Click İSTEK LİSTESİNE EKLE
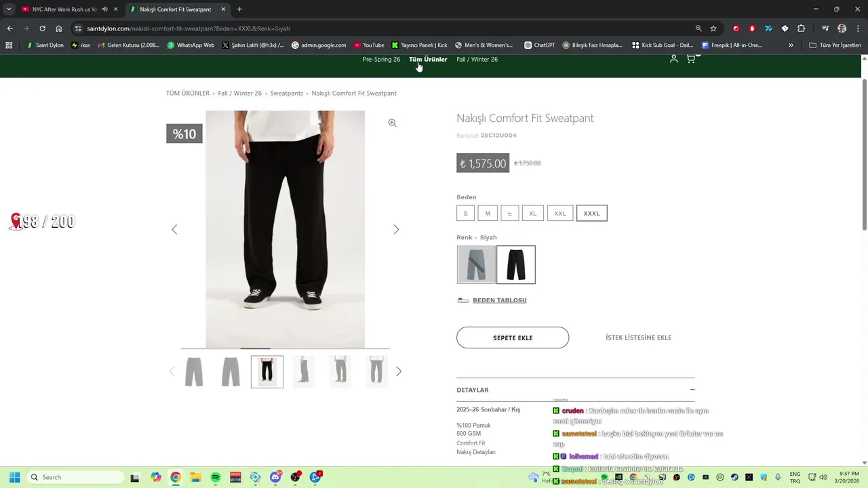Image resolution: width=868 pixels, height=488 pixels. pyautogui.click(x=639, y=338)
